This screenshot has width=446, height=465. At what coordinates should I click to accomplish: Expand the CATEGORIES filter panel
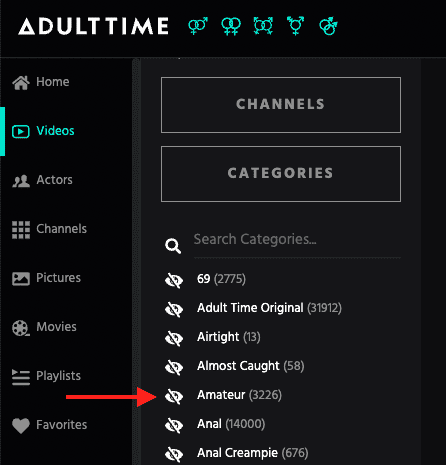tap(281, 174)
